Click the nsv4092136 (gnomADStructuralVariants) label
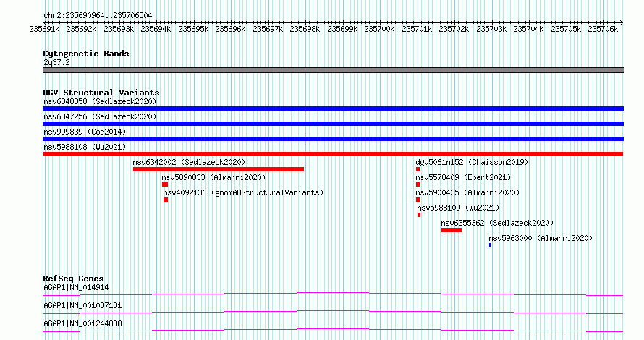The image size is (644, 340). pos(243,192)
